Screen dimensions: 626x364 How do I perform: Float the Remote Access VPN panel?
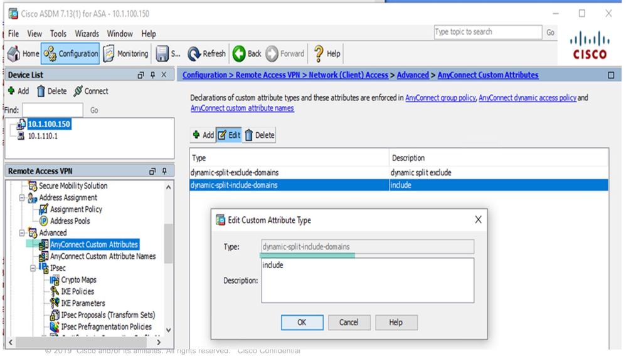point(152,171)
